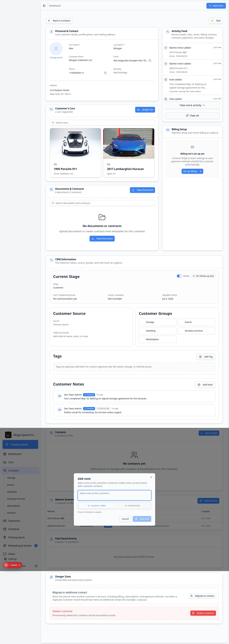Image resolution: width=229 pixels, height=644 pixels.
Task: Open Cars in the left sidebar
Action: tap(20, 462)
